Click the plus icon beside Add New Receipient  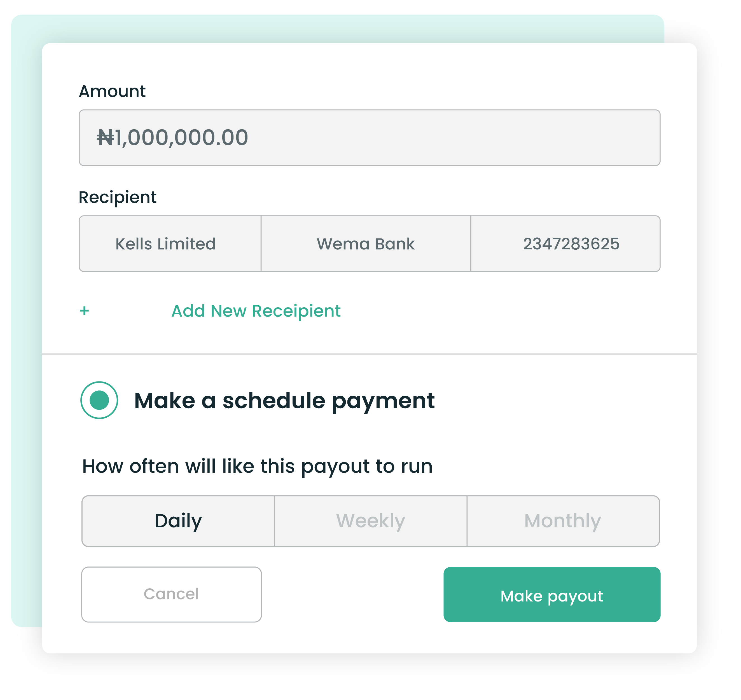84,310
